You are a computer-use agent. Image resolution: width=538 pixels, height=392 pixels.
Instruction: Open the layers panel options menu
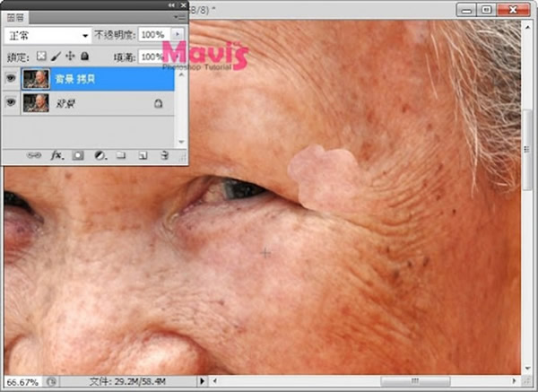pos(179,16)
